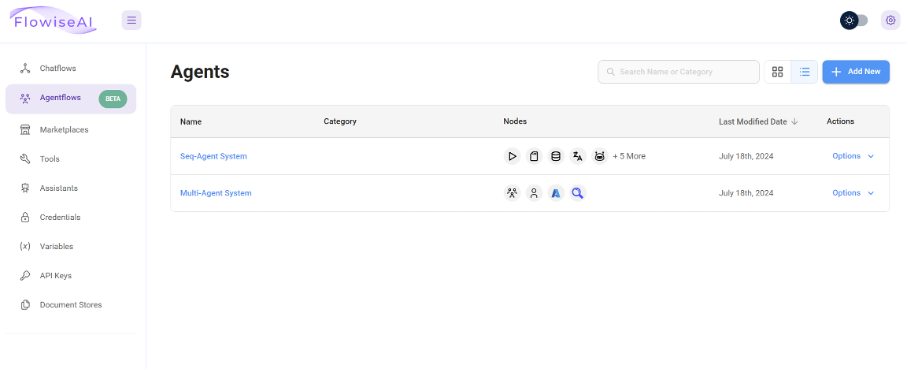Click the Add New button
908x370 pixels.
coord(856,72)
